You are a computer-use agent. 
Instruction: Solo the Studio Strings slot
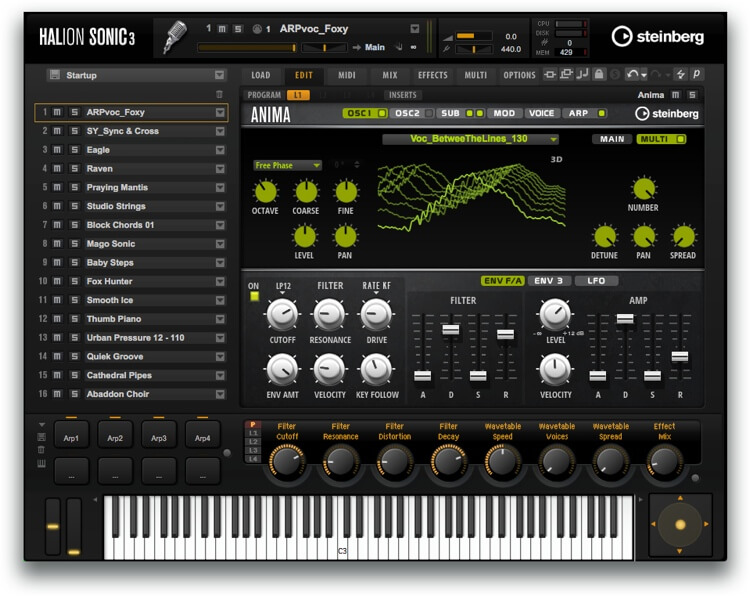(x=74, y=206)
